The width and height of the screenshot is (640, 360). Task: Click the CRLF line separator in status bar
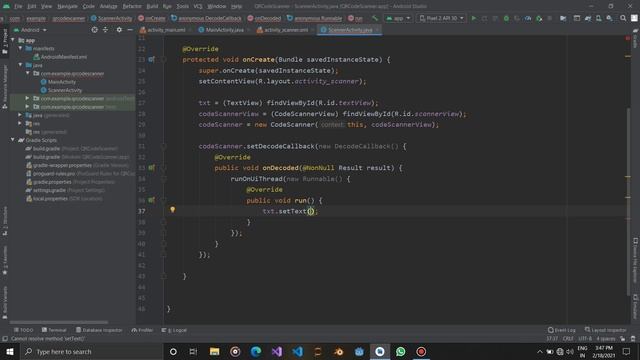pos(568,339)
